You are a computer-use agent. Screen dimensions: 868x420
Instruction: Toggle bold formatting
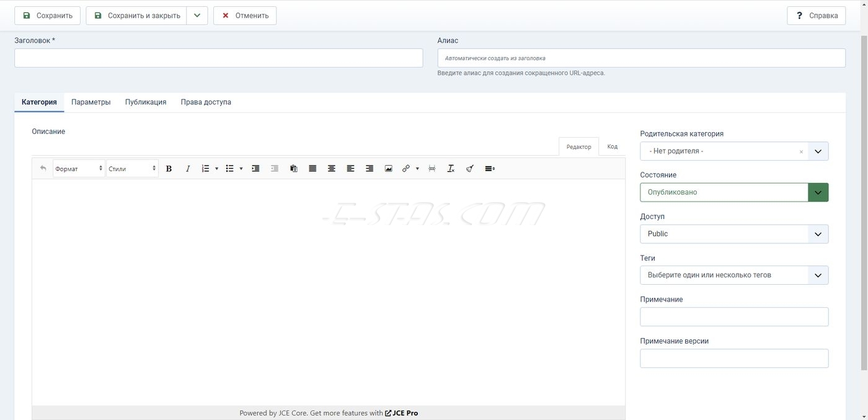(x=169, y=168)
